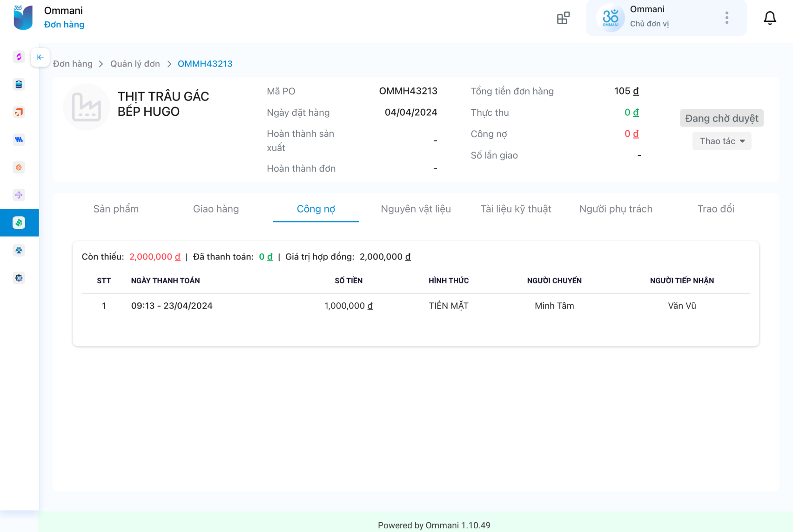The image size is (793, 532).
Task: Open the Giao hàng tab
Action: point(216,209)
